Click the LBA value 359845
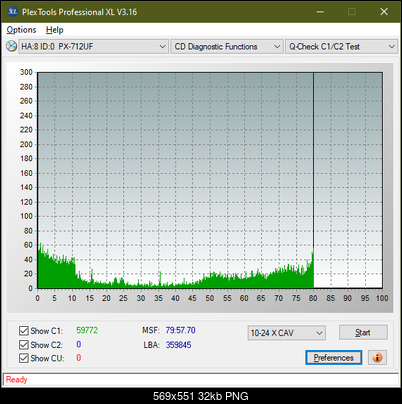The image size is (402, 404). coord(179,345)
